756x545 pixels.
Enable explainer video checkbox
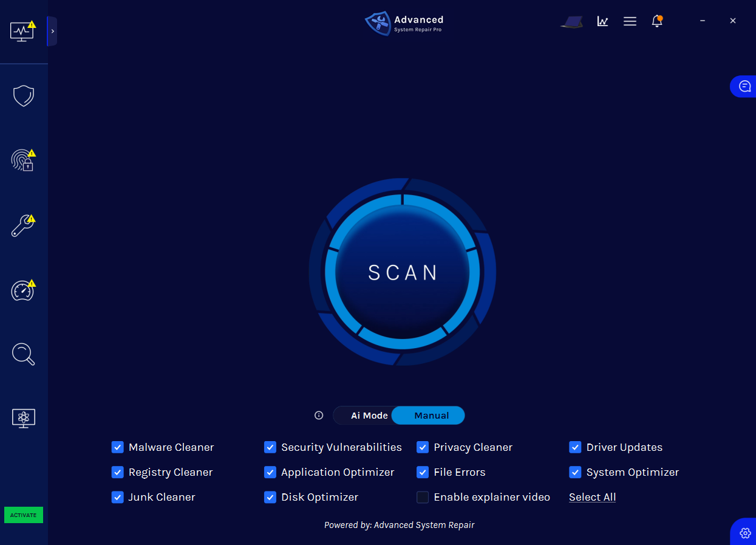pos(423,497)
